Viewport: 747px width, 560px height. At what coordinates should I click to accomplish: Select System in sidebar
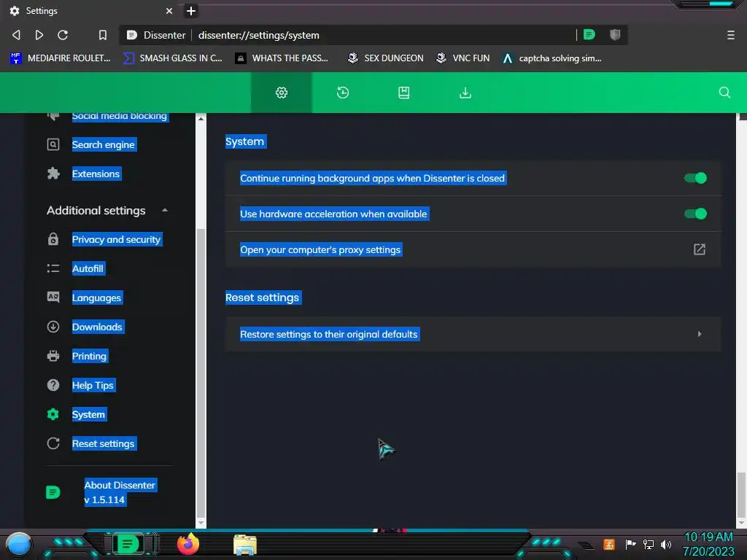pyautogui.click(x=88, y=415)
